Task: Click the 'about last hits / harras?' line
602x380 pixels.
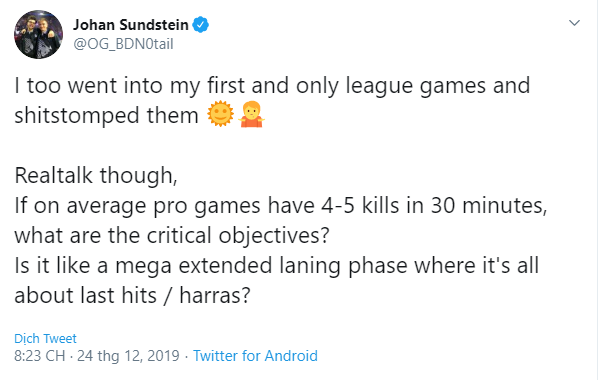Action: tap(132, 296)
